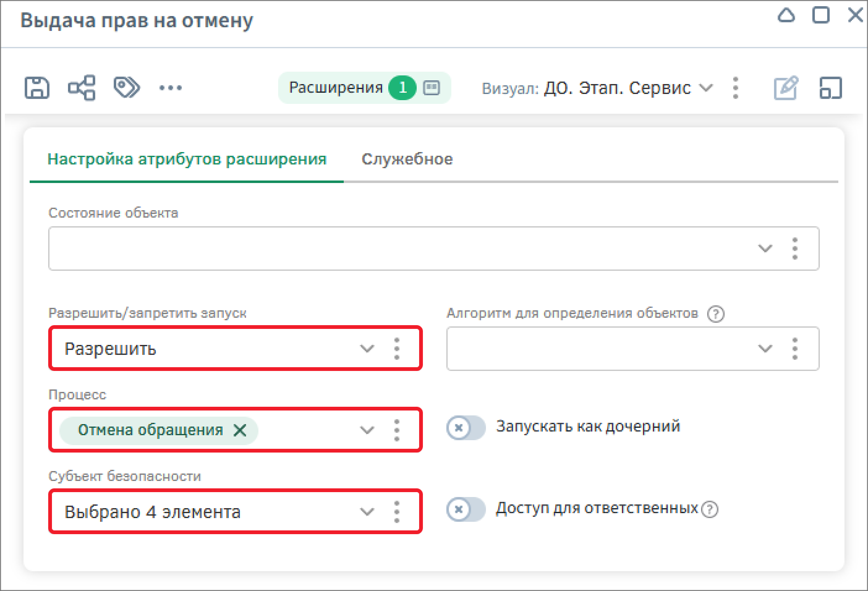Click the help icon next to Алгоритм для определения объектов
Screen dimensions: 868x591
click(x=715, y=314)
